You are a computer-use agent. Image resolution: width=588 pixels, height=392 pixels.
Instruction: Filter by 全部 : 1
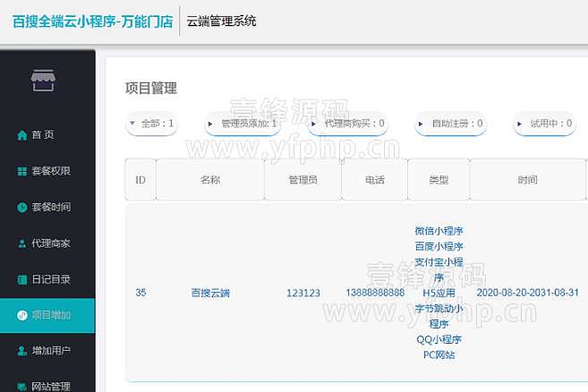152,123
